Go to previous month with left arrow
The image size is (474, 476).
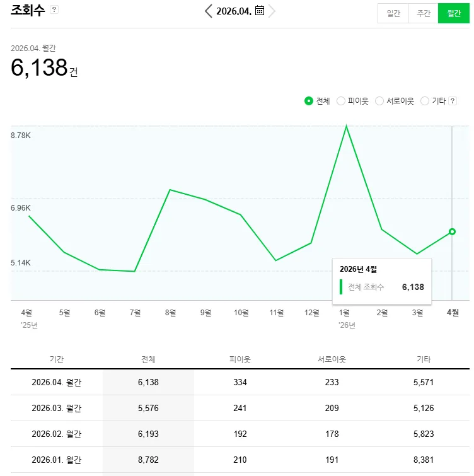point(208,11)
